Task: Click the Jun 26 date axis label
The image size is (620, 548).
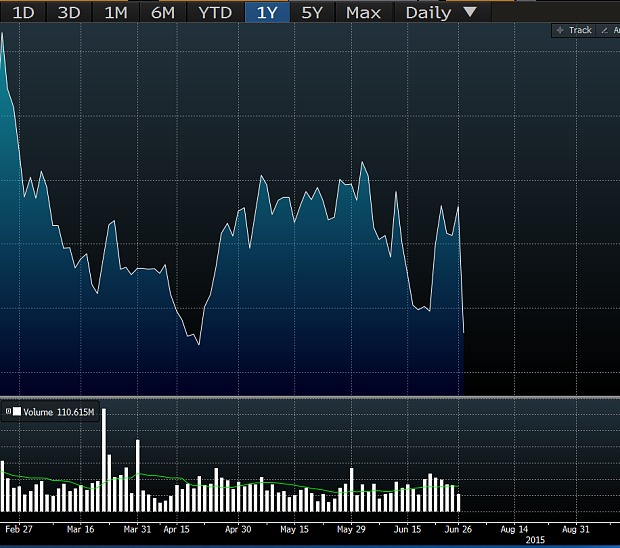Action: pos(461,528)
